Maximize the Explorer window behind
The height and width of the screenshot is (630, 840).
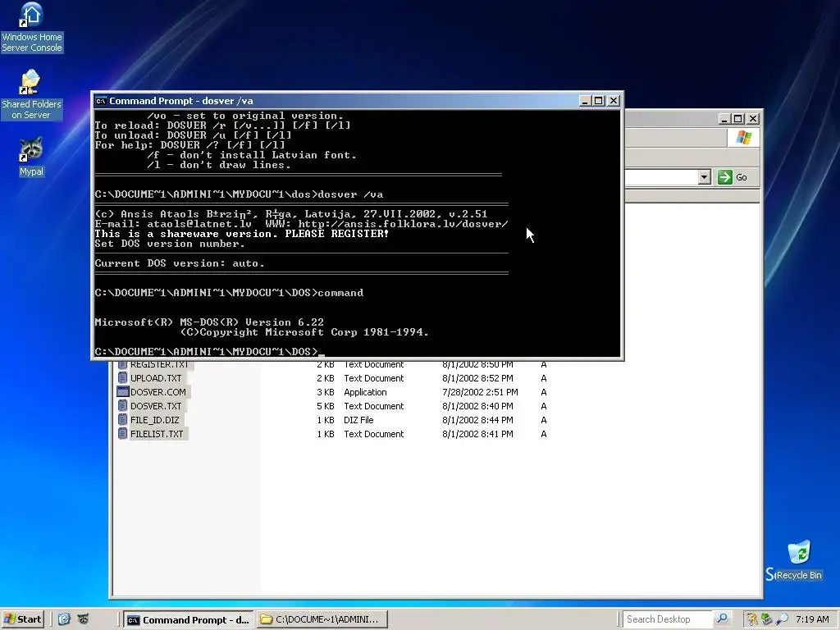pyautogui.click(x=737, y=119)
